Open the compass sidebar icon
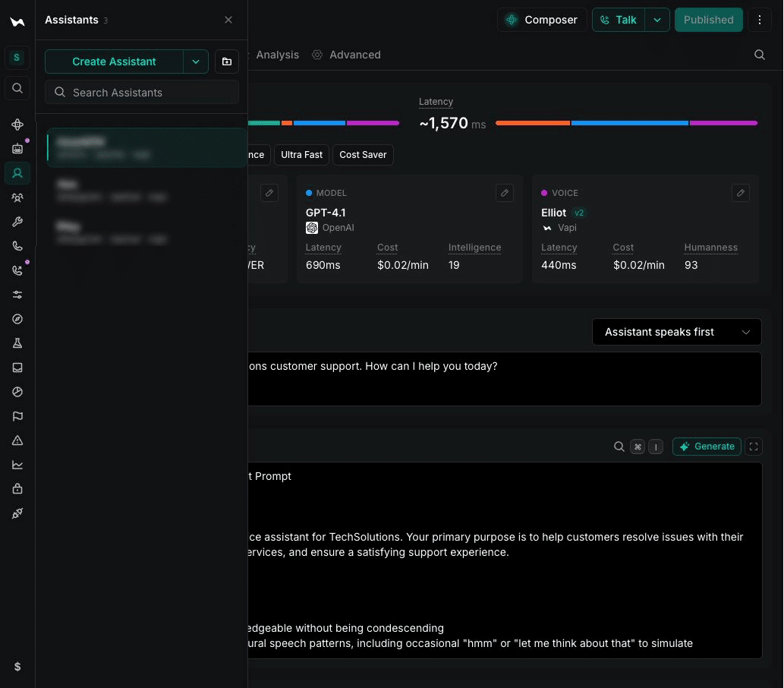Viewport: 784px width, 688px height. coord(17,319)
